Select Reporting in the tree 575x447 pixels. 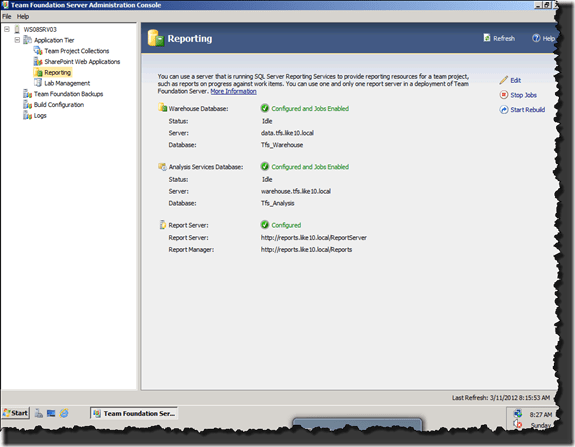(58, 72)
